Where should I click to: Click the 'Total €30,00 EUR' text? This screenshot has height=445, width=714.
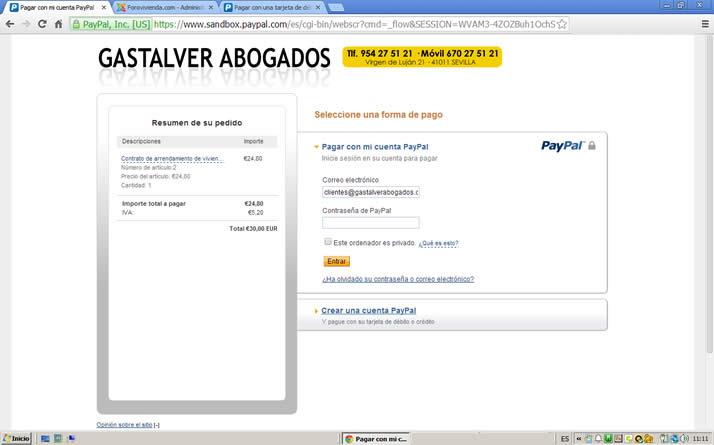point(253,229)
